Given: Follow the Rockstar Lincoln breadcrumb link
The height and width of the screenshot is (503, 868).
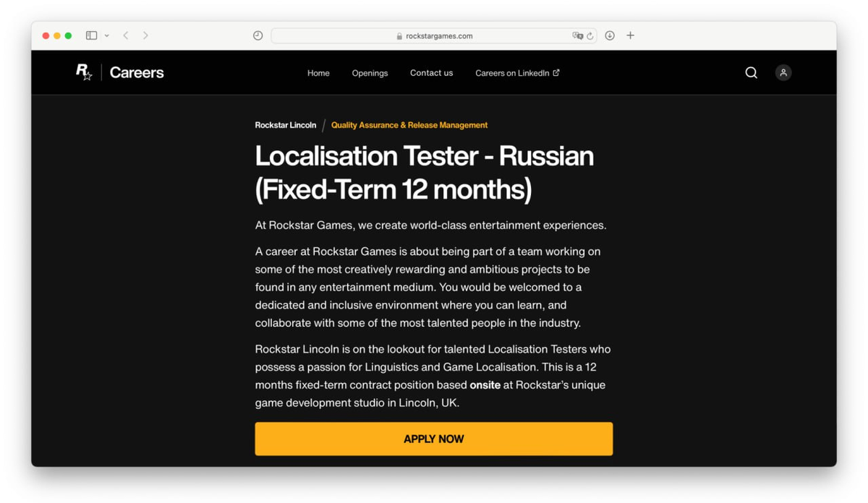Looking at the screenshot, I should tap(286, 125).
